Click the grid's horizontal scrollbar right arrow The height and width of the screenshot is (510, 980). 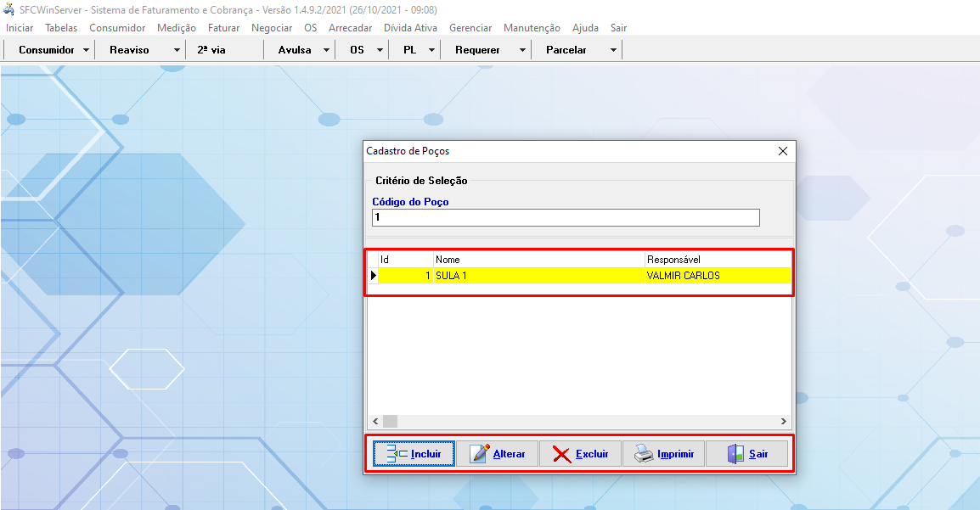[784, 421]
